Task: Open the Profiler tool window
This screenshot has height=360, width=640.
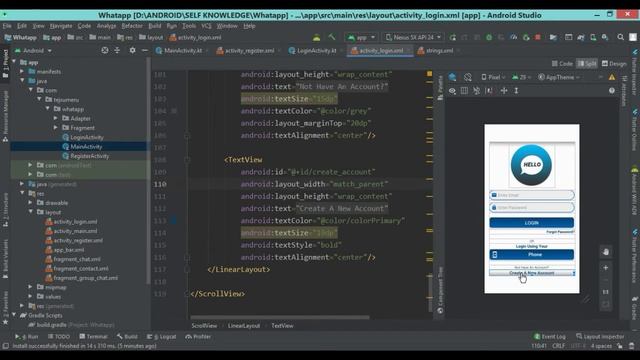Action: (198, 337)
